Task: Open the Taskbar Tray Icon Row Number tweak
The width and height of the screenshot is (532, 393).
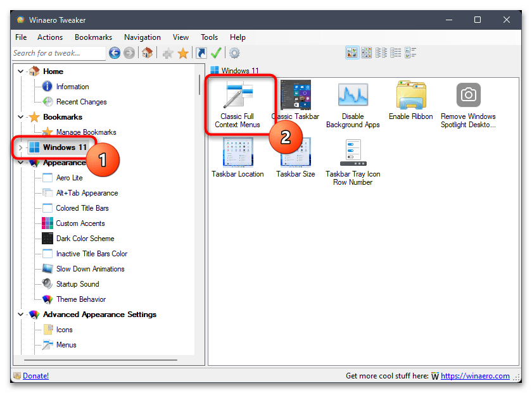Action: (353, 162)
